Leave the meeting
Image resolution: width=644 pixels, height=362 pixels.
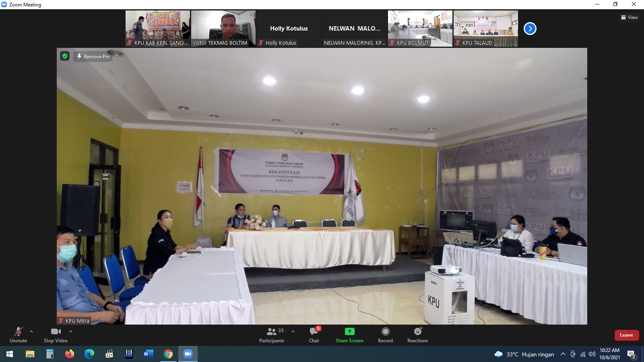pyautogui.click(x=626, y=335)
